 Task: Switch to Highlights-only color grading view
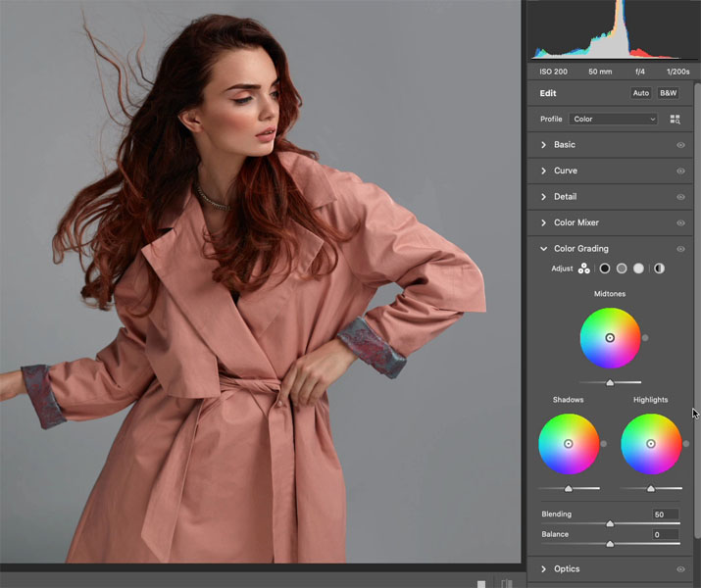tap(639, 268)
